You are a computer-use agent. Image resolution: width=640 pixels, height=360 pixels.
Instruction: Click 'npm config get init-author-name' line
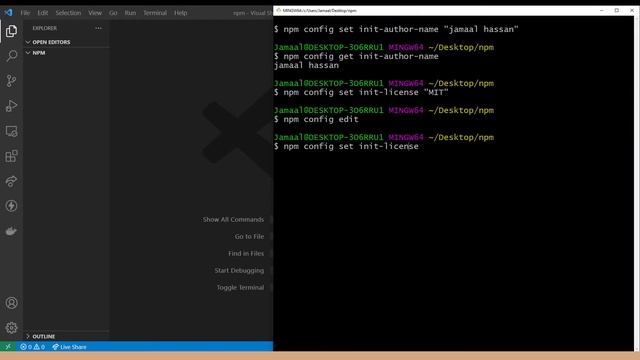coord(356,56)
